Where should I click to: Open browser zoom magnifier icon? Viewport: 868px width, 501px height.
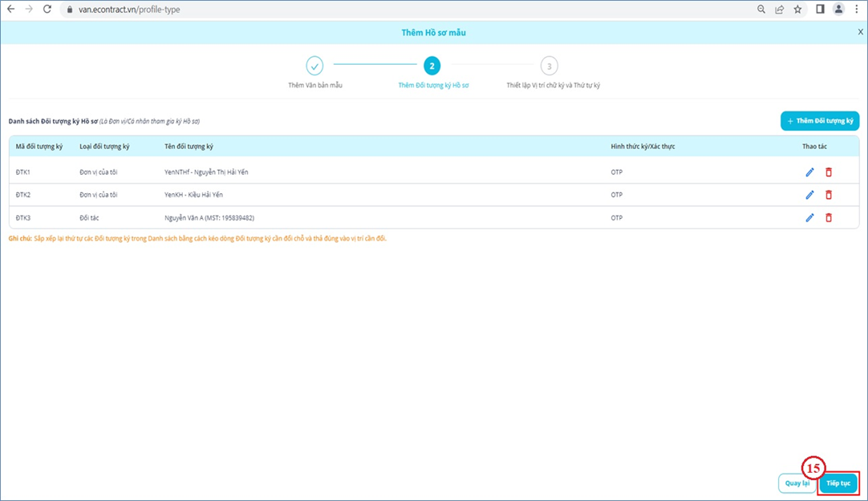[761, 10]
